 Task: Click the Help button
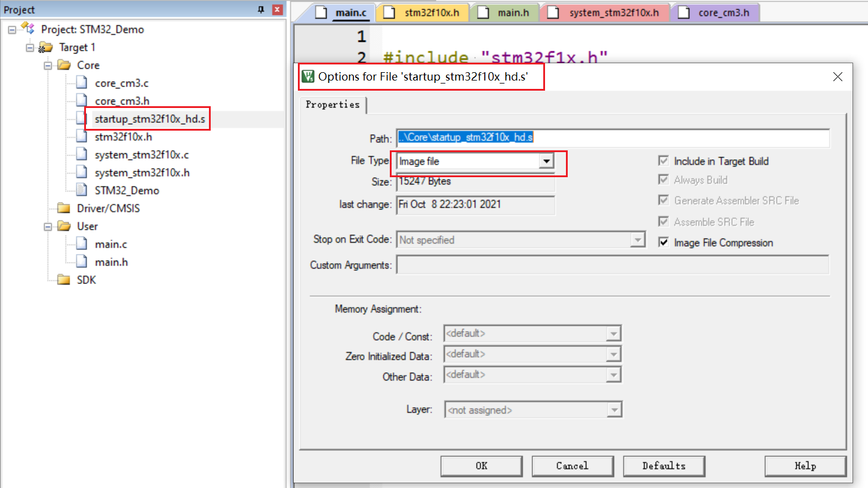pos(805,466)
